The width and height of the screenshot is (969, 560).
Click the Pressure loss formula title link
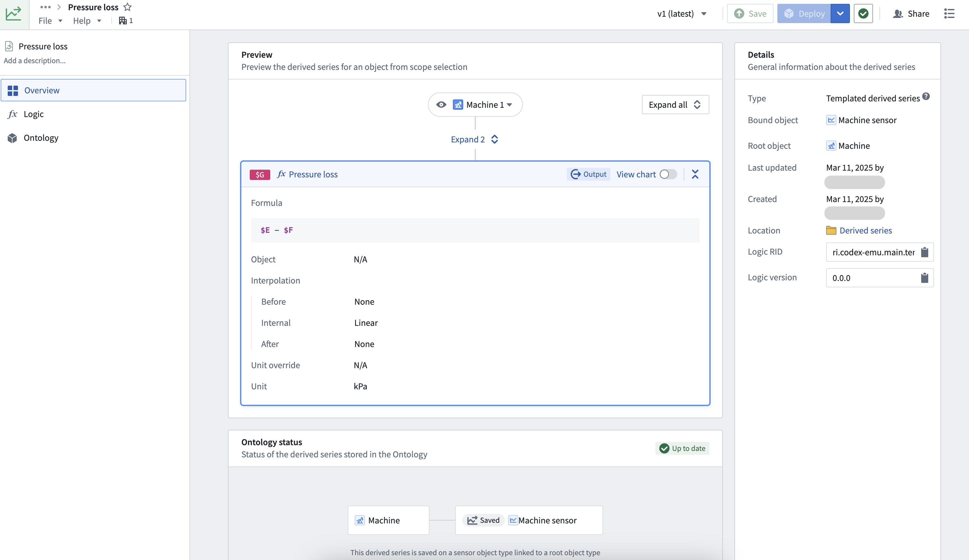313,174
